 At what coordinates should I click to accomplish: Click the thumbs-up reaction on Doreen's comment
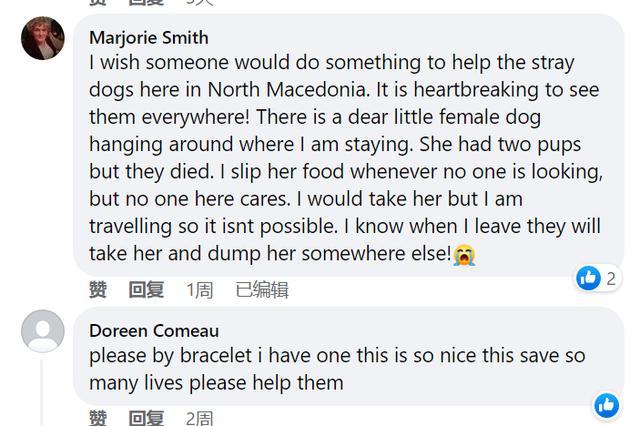[x=606, y=405]
